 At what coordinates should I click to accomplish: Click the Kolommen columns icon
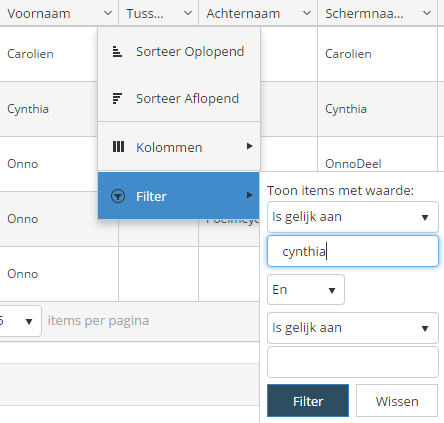click(x=118, y=147)
